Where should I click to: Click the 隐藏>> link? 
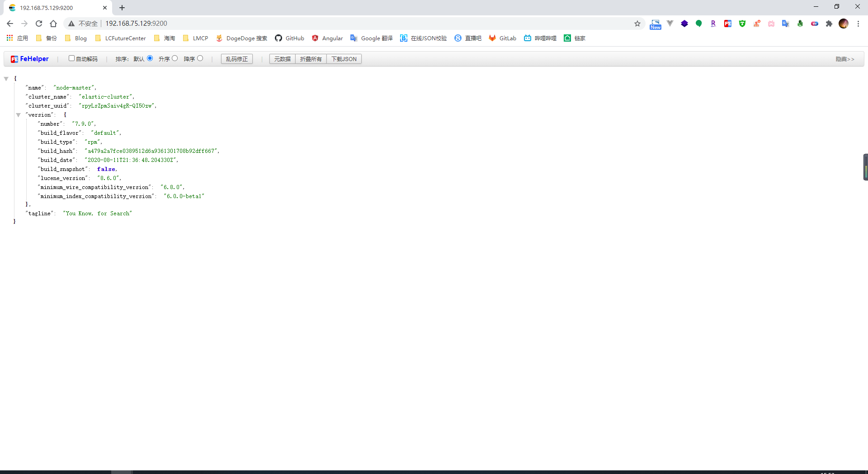click(845, 59)
